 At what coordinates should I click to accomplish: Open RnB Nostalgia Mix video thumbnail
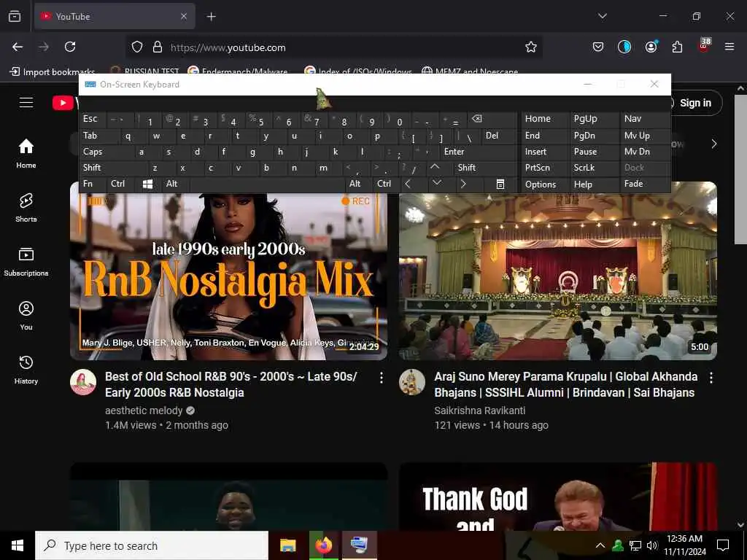228,276
